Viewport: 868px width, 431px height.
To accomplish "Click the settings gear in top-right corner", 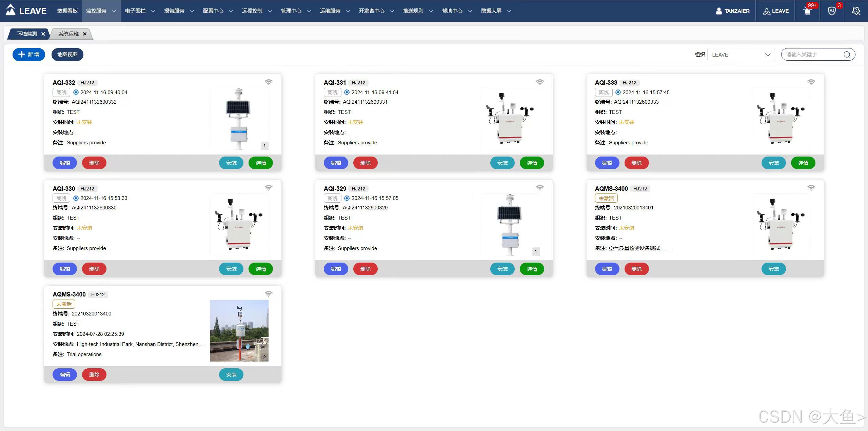I will click(x=856, y=11).
